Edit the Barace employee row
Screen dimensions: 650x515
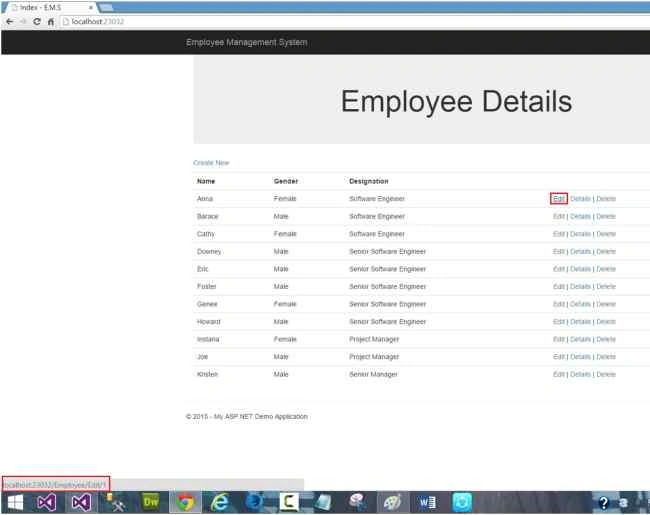(x=558, y=216)
